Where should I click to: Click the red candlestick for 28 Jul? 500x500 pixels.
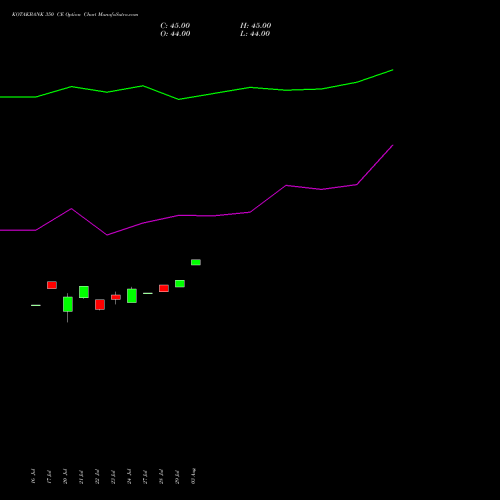coord(164,288)
